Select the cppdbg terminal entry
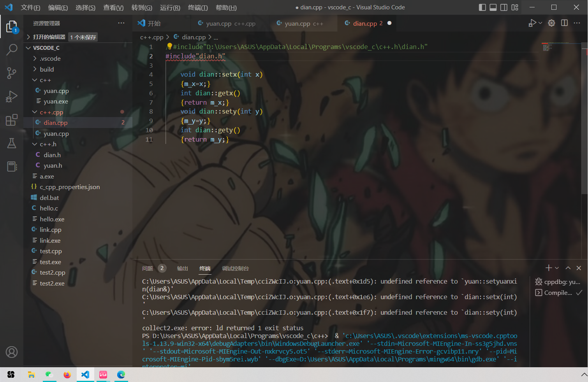Screen dimensions: 588x382 558,282
